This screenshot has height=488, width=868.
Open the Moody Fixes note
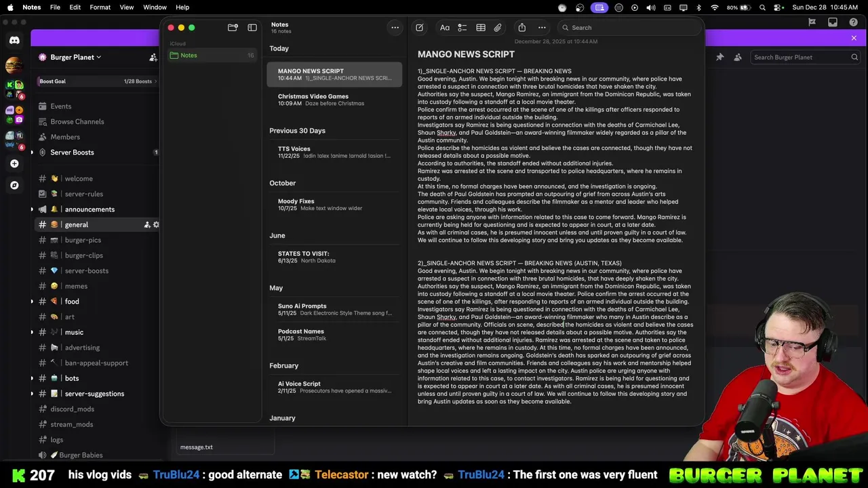click(x=334, y=205)
